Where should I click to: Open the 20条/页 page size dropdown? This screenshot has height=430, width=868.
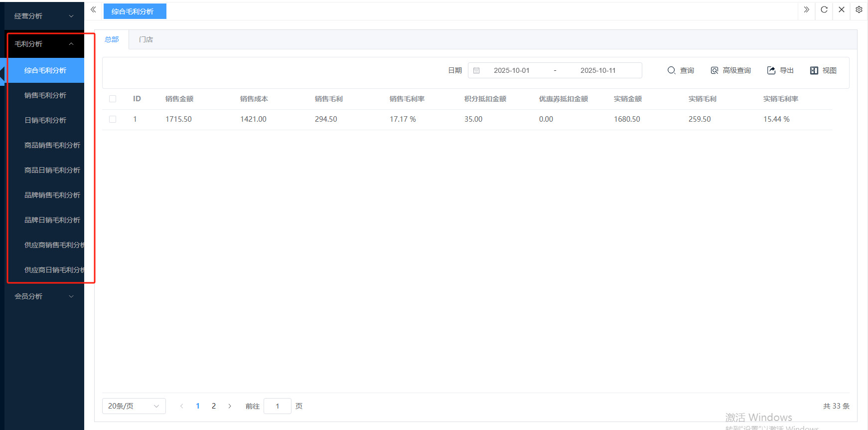click(x=134, y=406)
